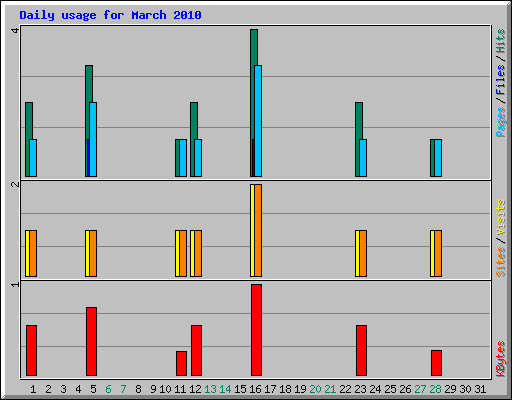Select the yellow 'Visits' legend label
Screen dimensions: 512x400
point(500,217)
